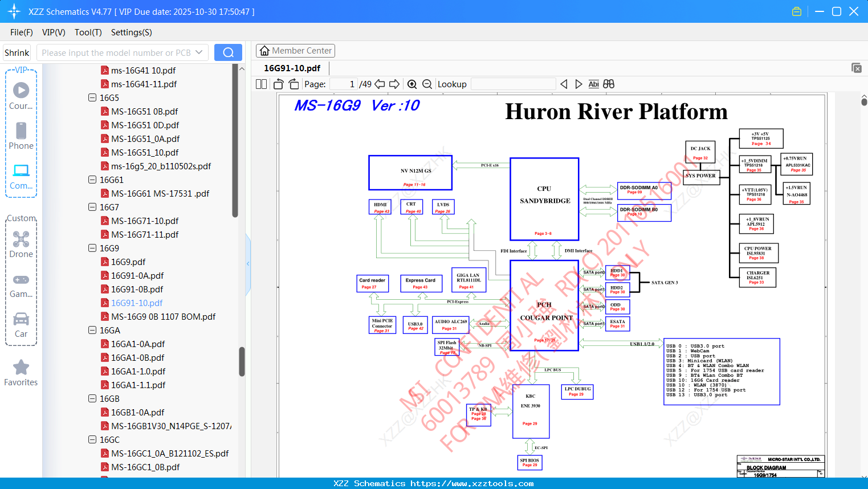Collapse the 16GB folder
The height and width of the screenshot is (489, 868).
point(92,398)
